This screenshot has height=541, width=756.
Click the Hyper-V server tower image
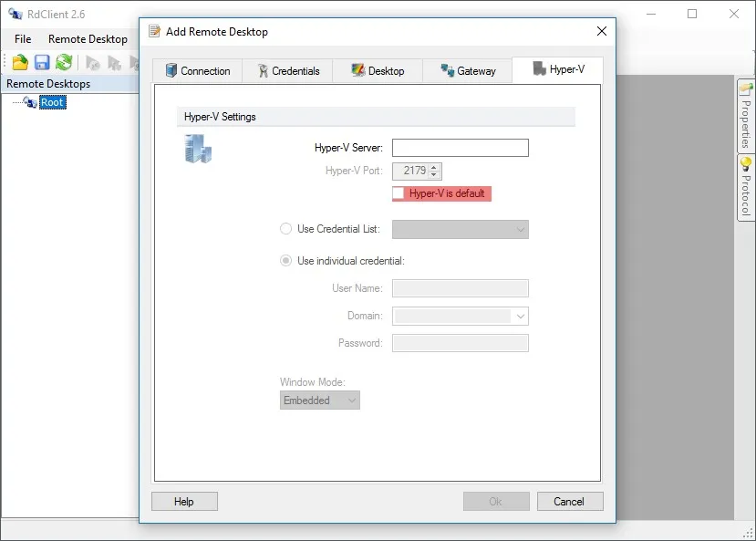[x=198, y=149]
